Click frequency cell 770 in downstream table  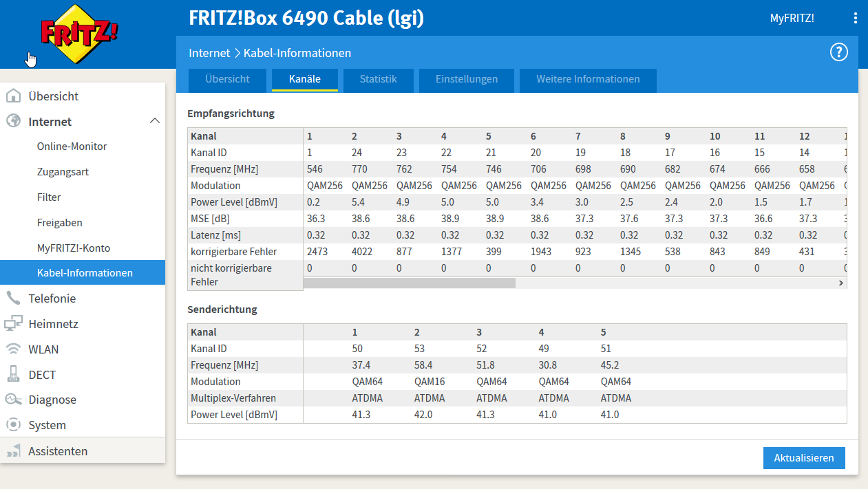pyautogui.click(x=359, y=169)
